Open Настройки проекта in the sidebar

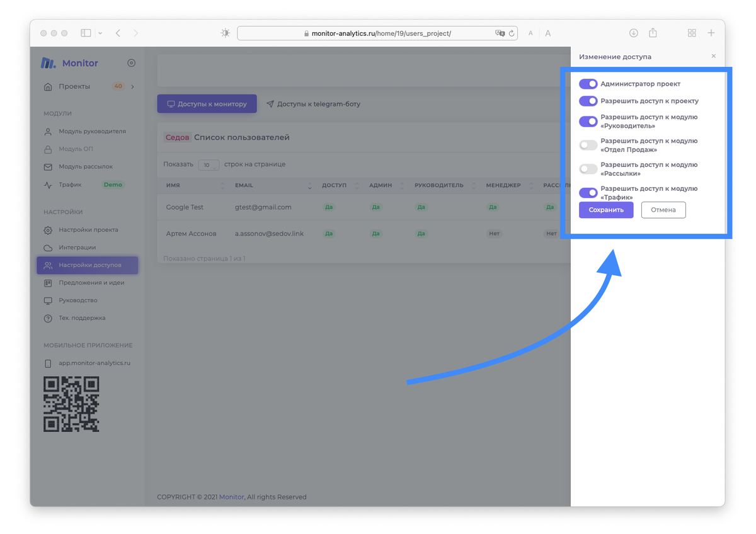click(88, 230)
